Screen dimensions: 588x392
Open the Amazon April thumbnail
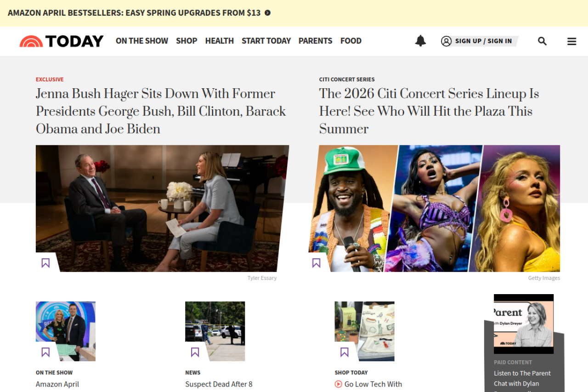[x=66, y=331]
